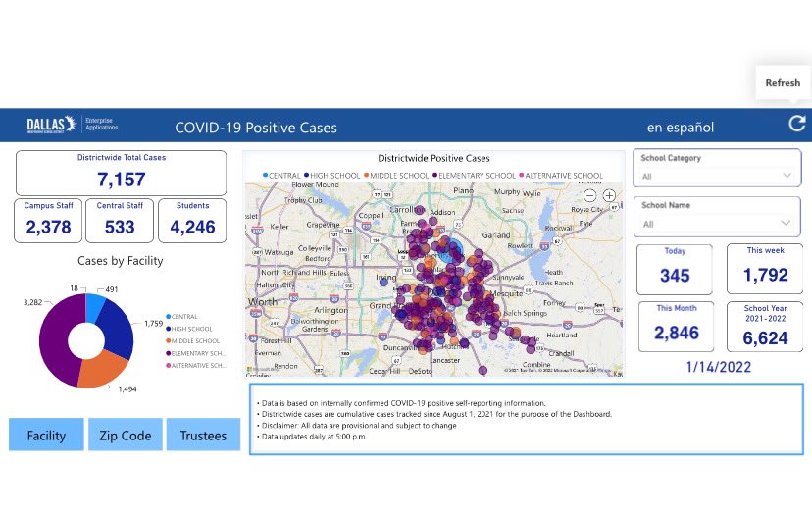The height and width of the screenshot is (517, 812).
Task: Click the This Month cases card
Action: click(677, 327)
